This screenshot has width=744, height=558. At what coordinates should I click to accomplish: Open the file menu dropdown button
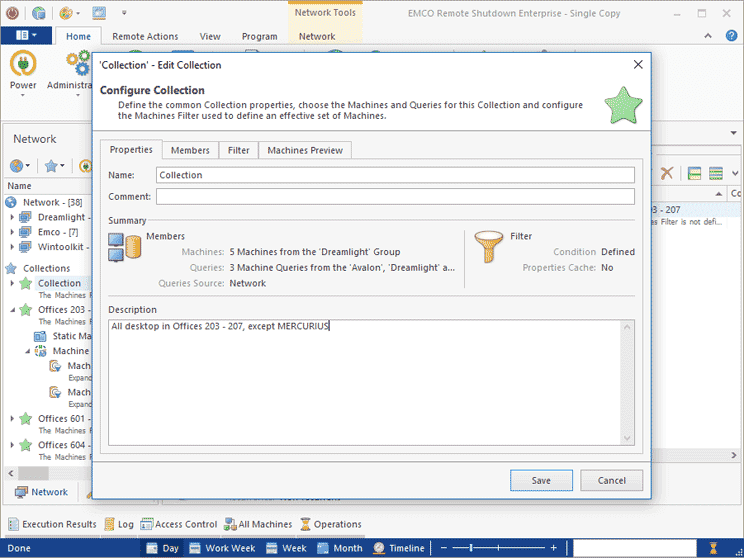point(26,36)
